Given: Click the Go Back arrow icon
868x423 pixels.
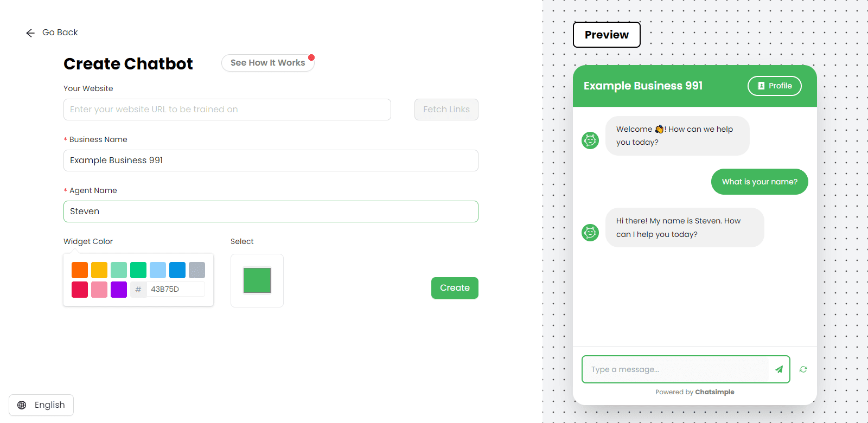Looking at the screenshot, I should coord(30,33).
